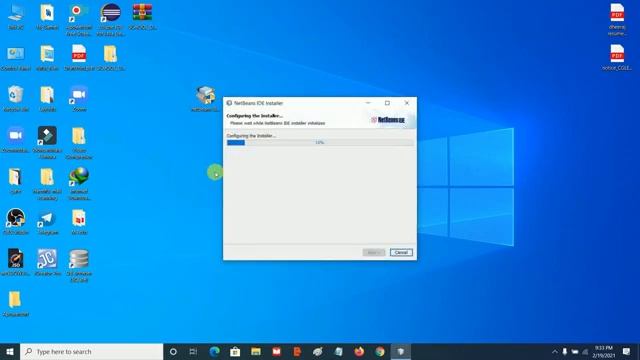Select the bottom-left folder on the desktop

(16, 304)
